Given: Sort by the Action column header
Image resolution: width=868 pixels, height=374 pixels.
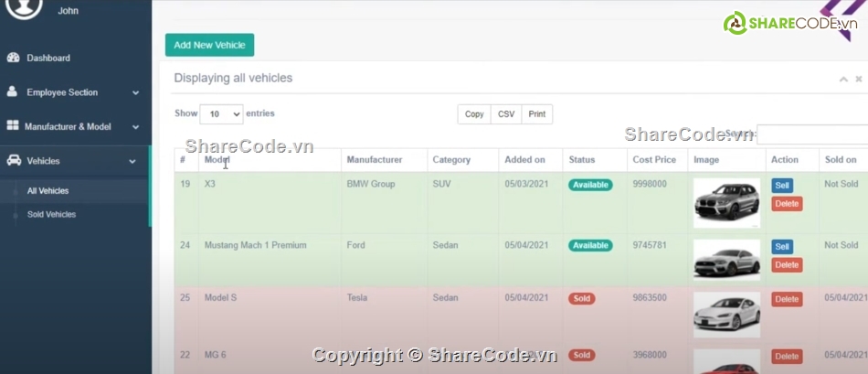Looking at the screenshot, I should click(x=791, y=160).
